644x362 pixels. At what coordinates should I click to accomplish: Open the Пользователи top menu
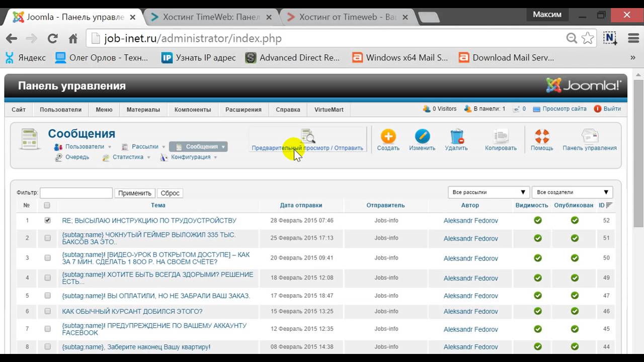[x=60, y=110]
